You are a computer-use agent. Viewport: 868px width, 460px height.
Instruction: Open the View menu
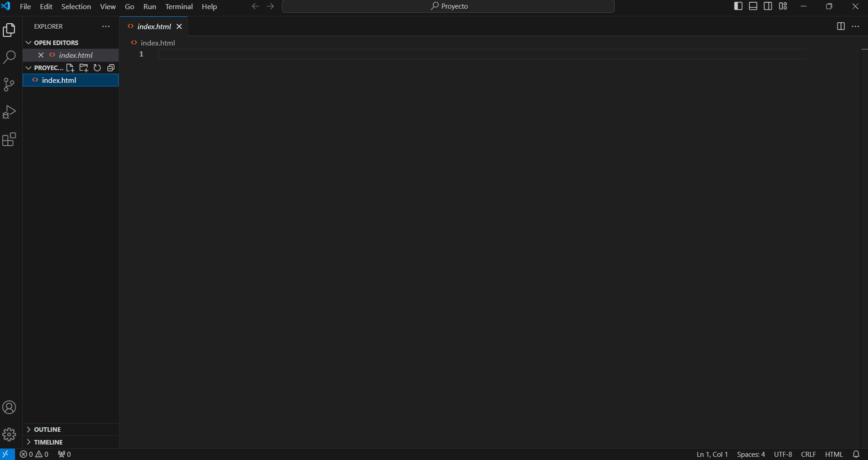[108, 6]
